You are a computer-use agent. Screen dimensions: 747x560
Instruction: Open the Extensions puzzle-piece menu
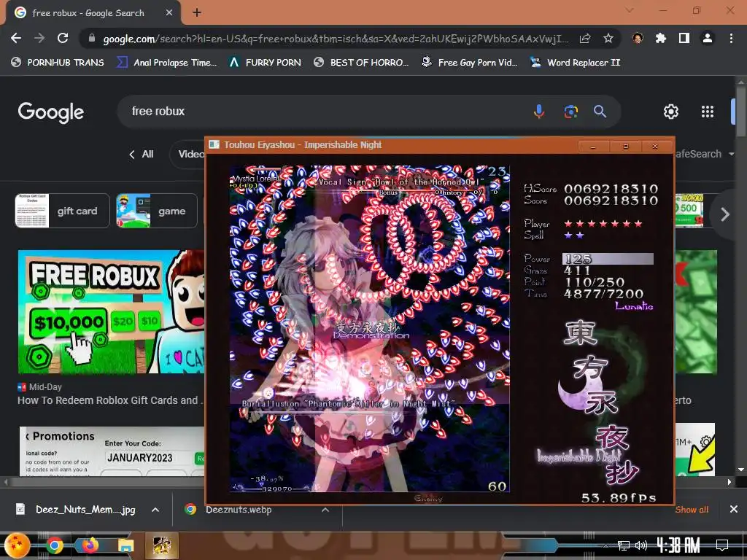[x=661, y=39]
